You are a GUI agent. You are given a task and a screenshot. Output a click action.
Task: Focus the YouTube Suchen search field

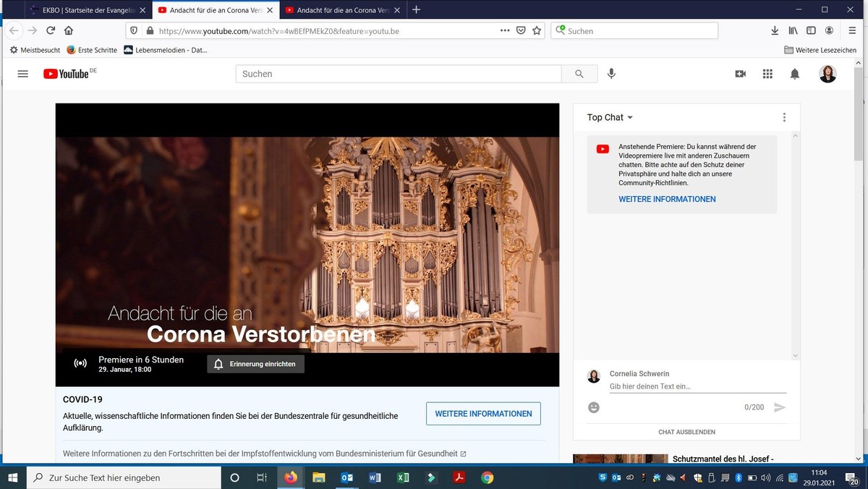coord(399,74)
